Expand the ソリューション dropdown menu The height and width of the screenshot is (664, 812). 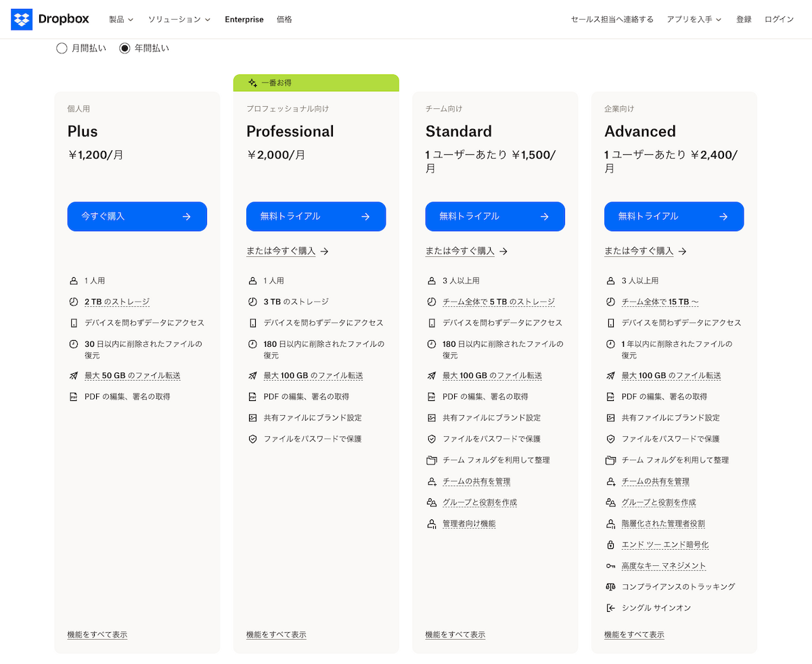[179, 20]
